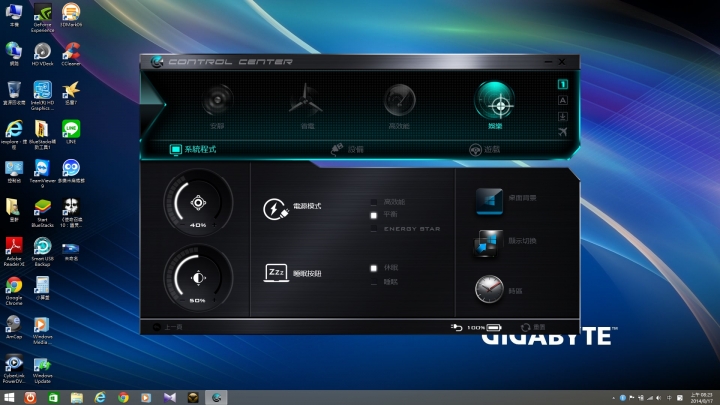Open the LINE desktop shortcut
Viewport: 720px width, 405px height.
point(71,132)
